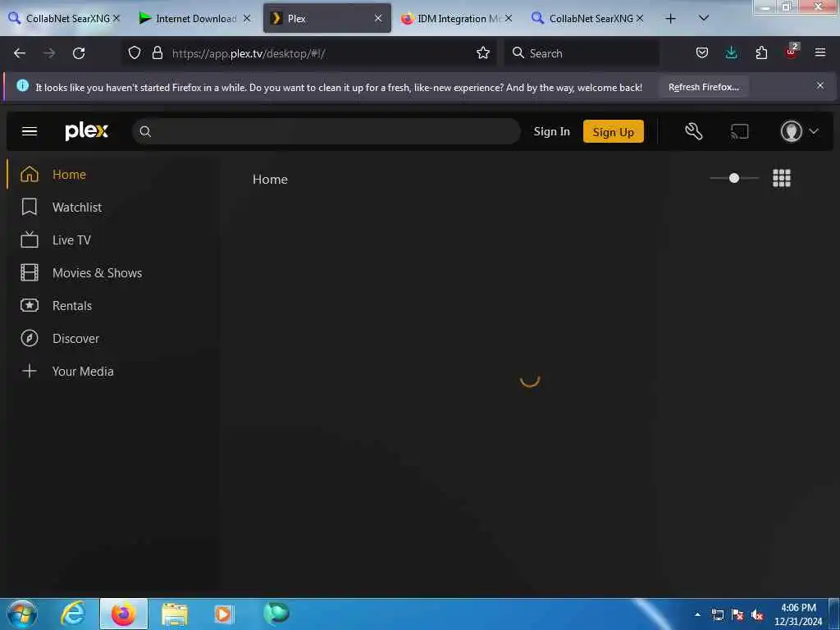This screenshot has height=630, width=840.
Task: Click the Rentals ticket star icon
Action: click(30, 305)
